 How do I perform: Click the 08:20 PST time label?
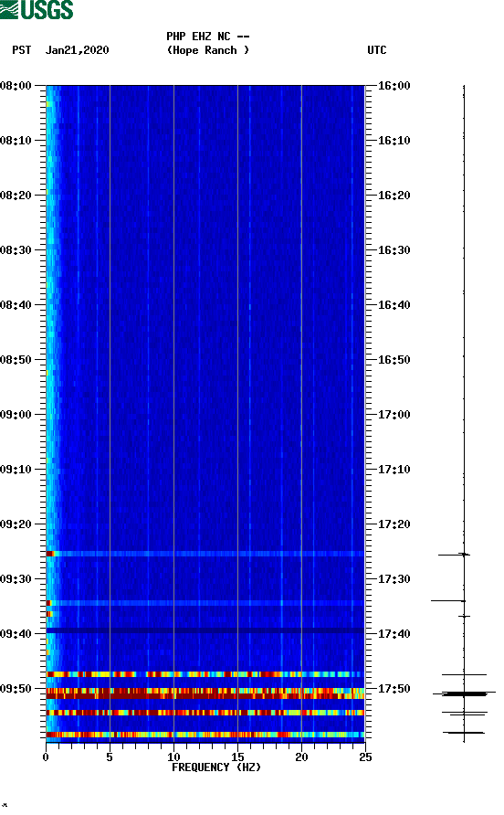16,196
